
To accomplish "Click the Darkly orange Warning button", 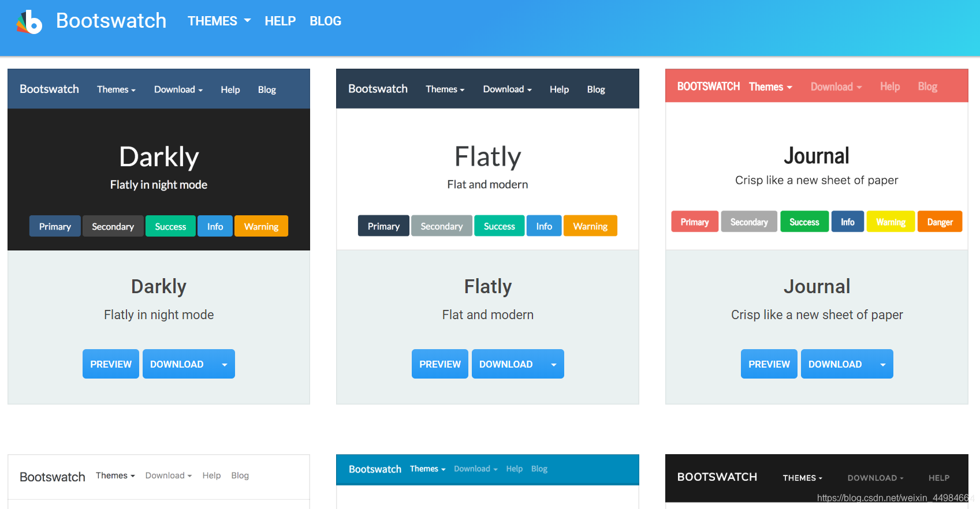I will click(261, 226).
